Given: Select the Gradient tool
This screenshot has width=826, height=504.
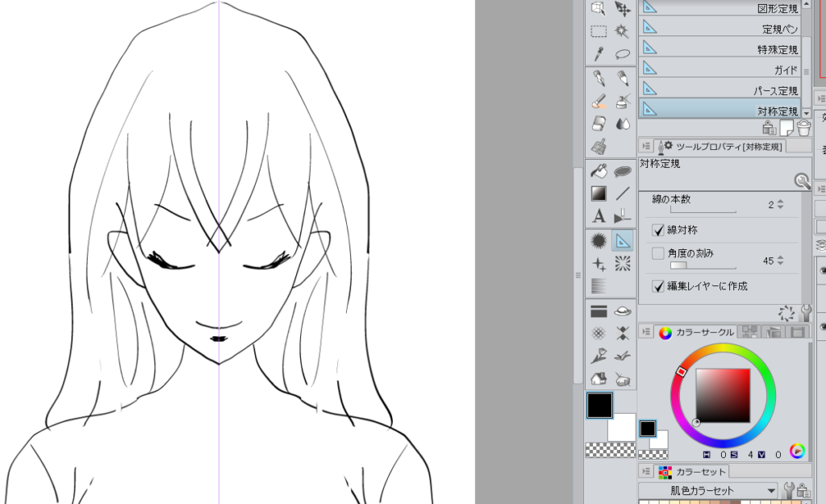Looking at the screenshot, I should coord(599,194).
